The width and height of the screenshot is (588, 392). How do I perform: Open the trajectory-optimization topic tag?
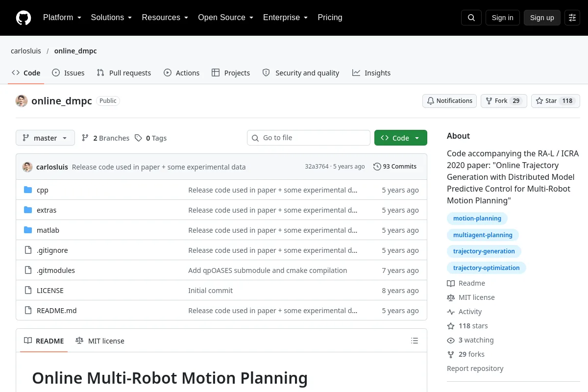[487, 268]
